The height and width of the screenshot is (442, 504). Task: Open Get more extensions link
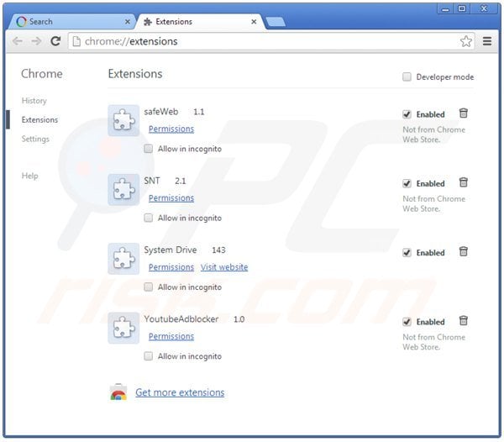[180, 392]
